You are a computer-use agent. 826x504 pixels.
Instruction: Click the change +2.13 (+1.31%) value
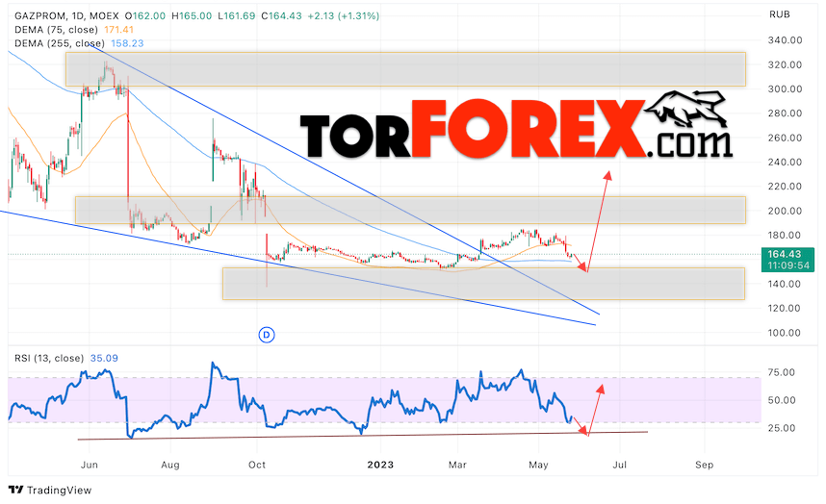pos(344,15)
